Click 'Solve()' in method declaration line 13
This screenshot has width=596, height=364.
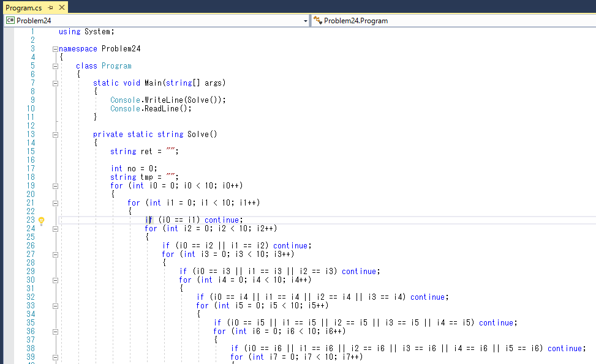point(202,134)
